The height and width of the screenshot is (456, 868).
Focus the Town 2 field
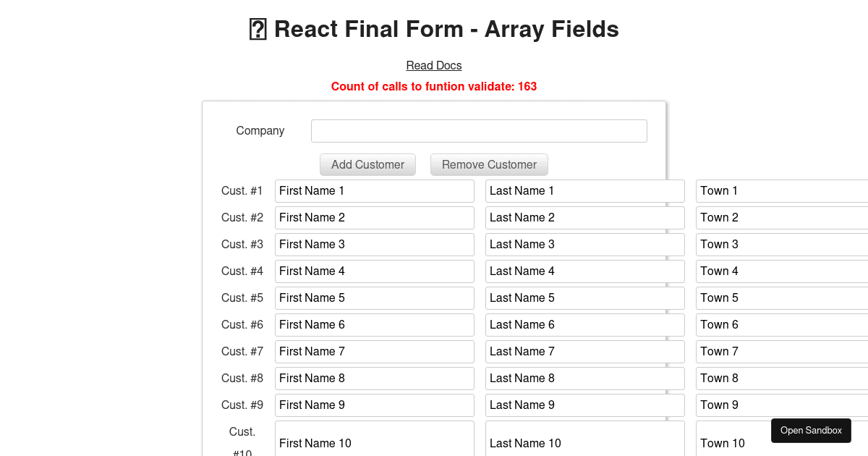pos(782,218)
